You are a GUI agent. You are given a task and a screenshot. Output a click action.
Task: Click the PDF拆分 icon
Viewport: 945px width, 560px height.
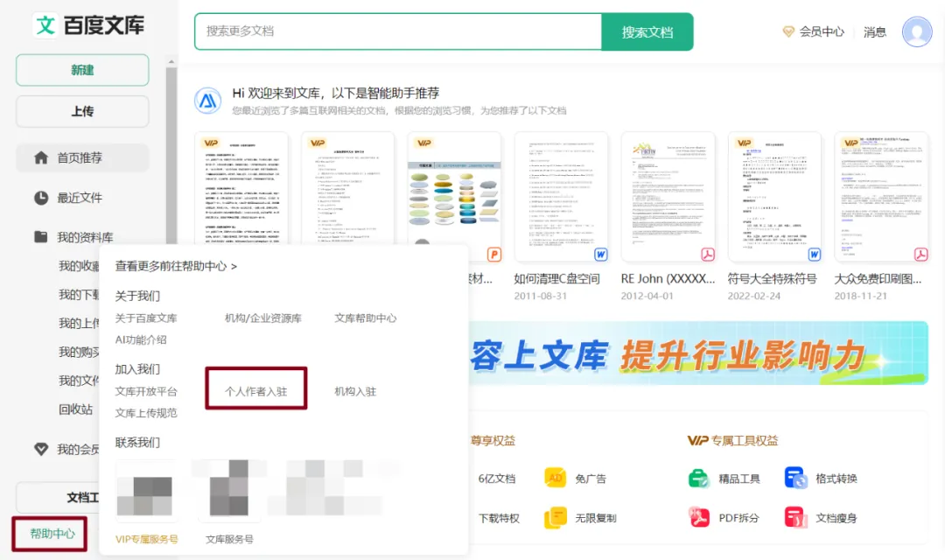click(x=698, y=518)
